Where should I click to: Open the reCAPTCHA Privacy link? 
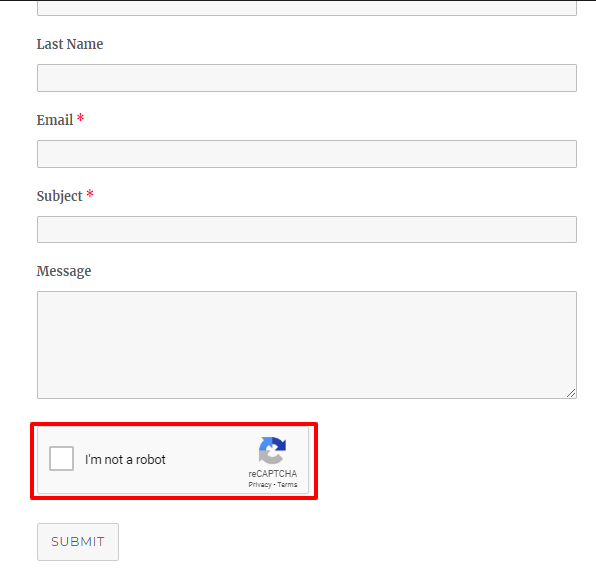260,484
